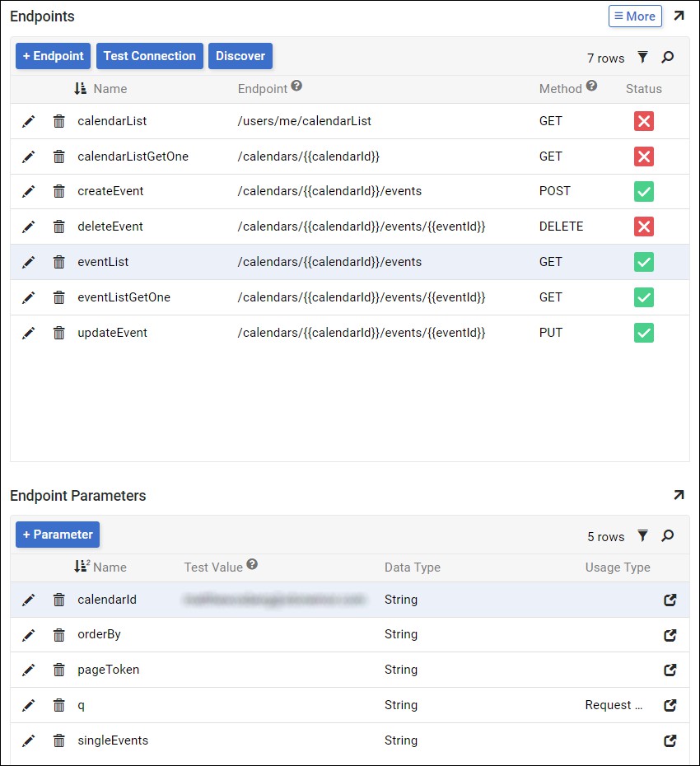The image size is (700, 766).
Task: Click the filter icon in Endpoints panel
Action: (x=643, y=58)
